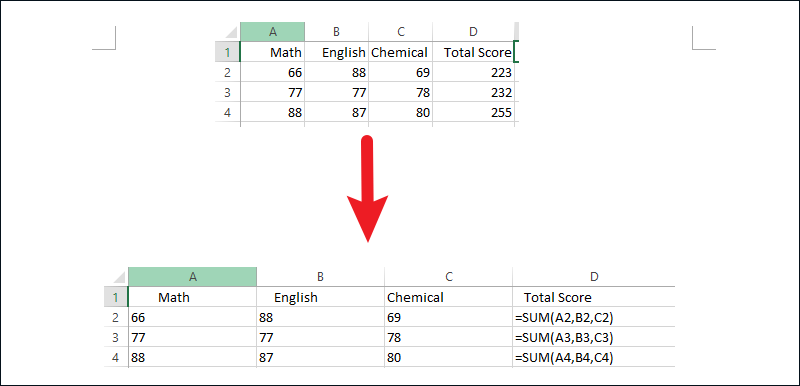This screenshot has width=800, height=386.
Task: Select row 2 header in the formulas table
Action: [x=116, y=317]
